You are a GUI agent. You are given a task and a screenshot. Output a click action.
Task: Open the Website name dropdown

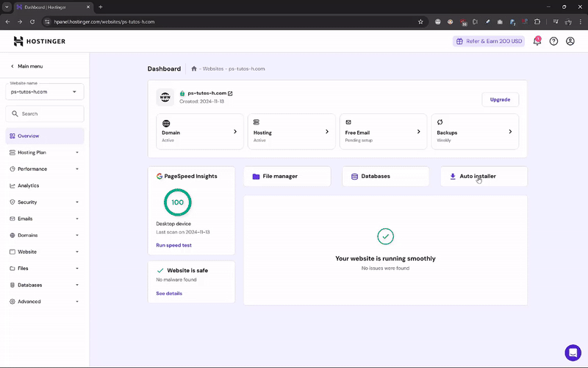(x=45, y=91)
